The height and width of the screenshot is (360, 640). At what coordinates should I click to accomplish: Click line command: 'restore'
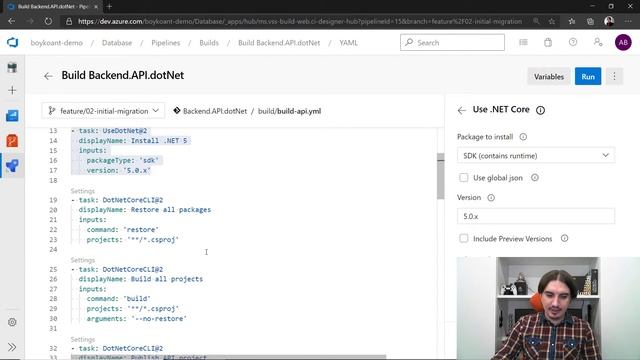[x=122, y=229]
